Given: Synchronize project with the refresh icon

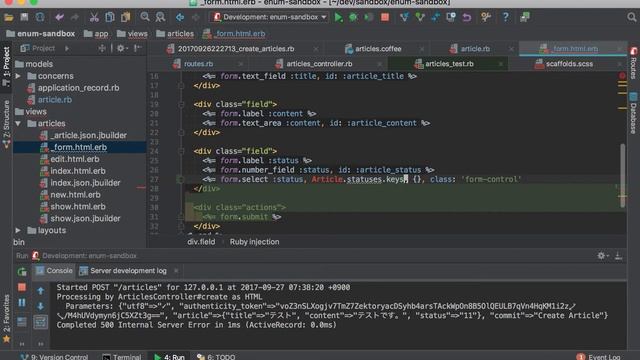Looking at the screenshot, I should click(x=40, y=17).
